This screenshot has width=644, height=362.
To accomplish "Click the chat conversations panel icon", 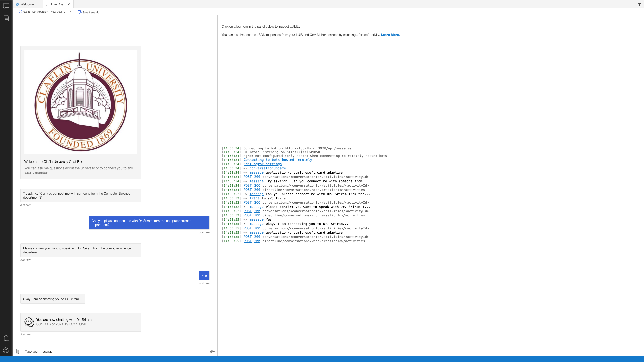I will point(6,6).
